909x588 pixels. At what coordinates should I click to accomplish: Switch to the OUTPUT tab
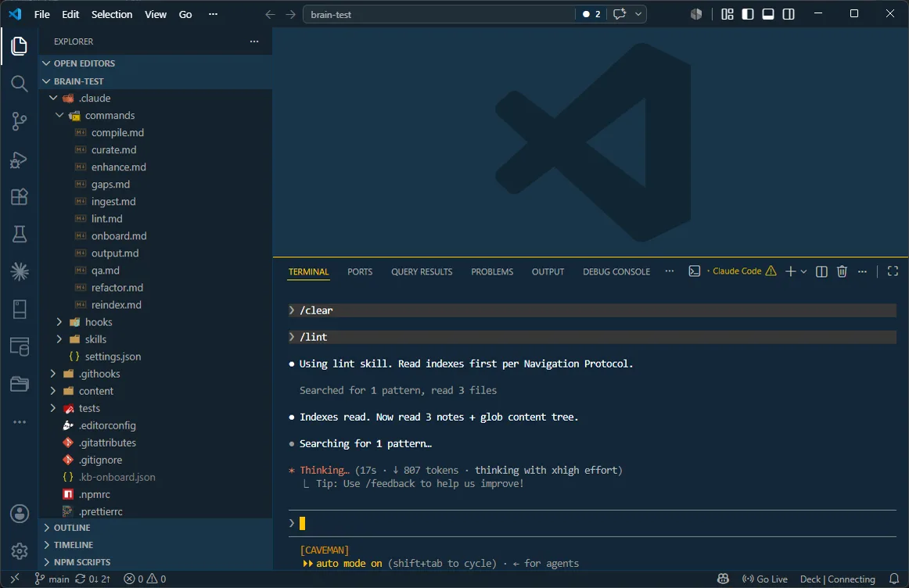coord(548,271)
